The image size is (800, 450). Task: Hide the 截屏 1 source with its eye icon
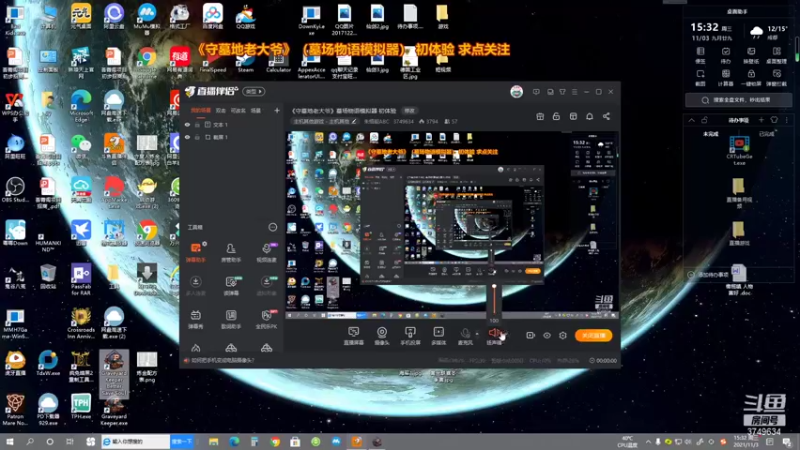click(187, 137)
